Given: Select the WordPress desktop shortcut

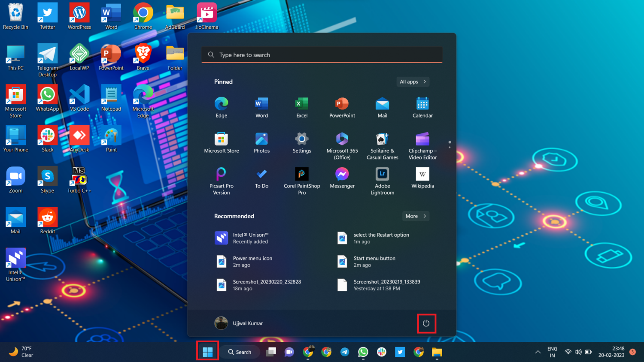Looking at the screenshot, I should point(79,16).
